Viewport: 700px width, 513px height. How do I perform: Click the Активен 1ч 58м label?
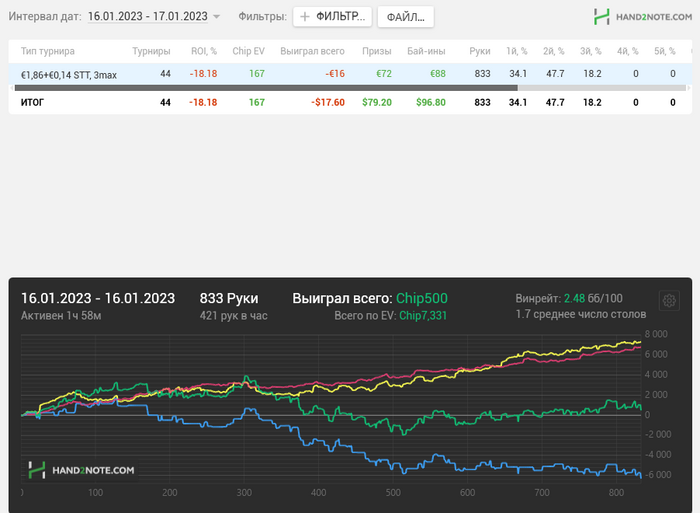(x=61, y=316)
